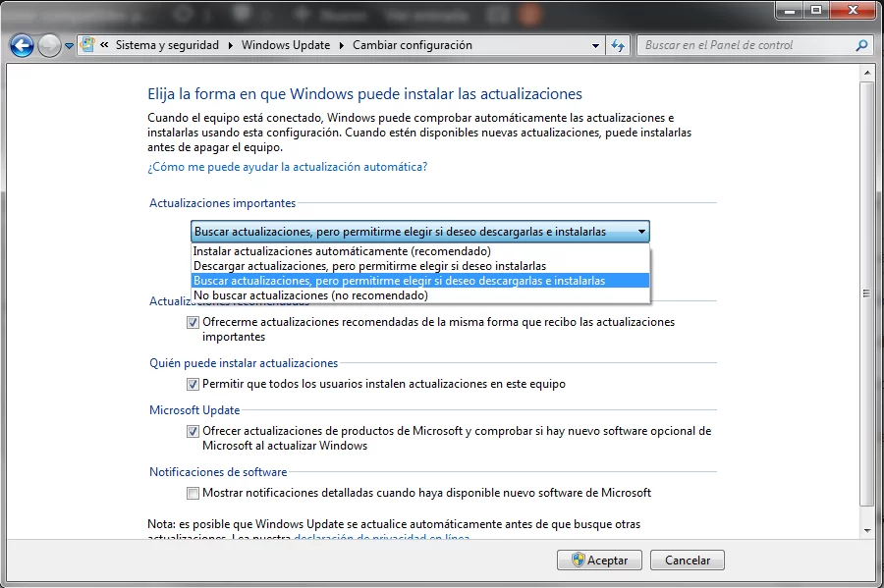The image size is (884, 588).
Task: Click the Control Panel address bar icon
Action: [88, 45]
